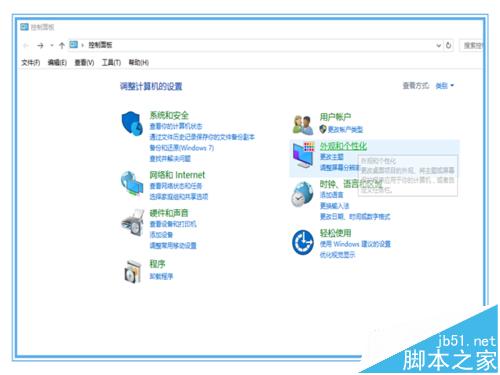Open 轻松使用 category heading link
Screen dimensions: 500x375
click(x=335, y=233)
